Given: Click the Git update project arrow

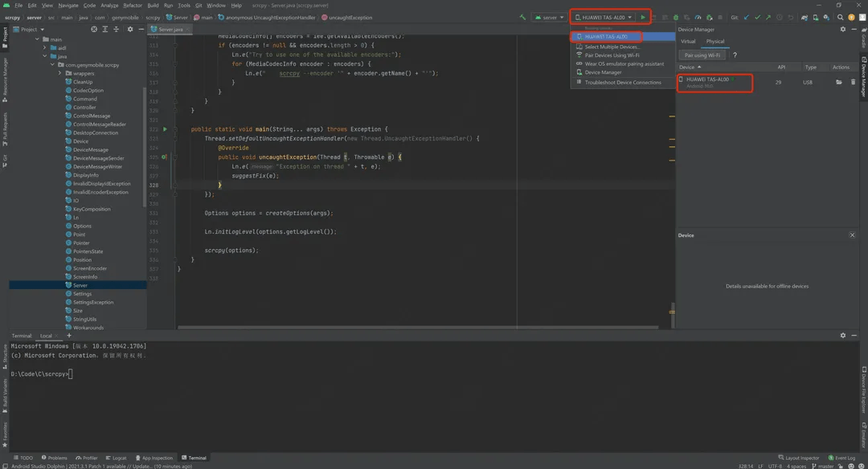Looking at the screenshot, I should click(x=747, y=17).
